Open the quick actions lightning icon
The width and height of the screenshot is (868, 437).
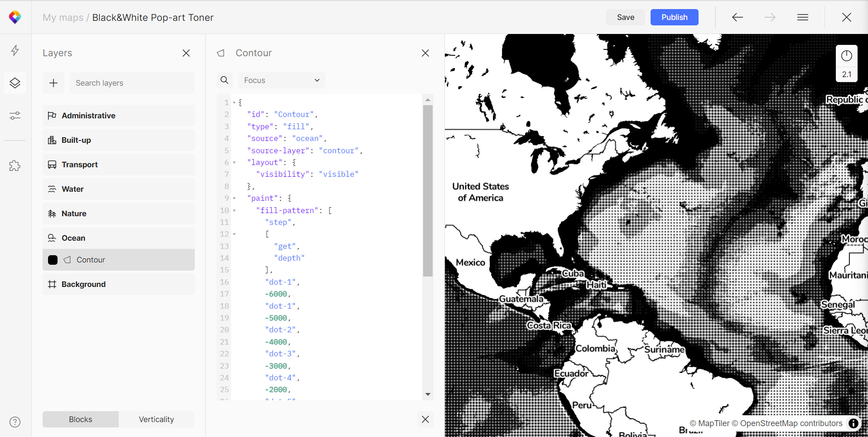tap(15, 50)
